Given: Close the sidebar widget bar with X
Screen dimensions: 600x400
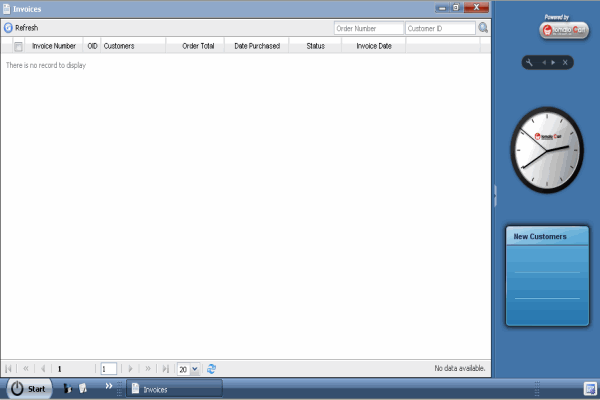Looking at the screenshot, I should point(566,63).
